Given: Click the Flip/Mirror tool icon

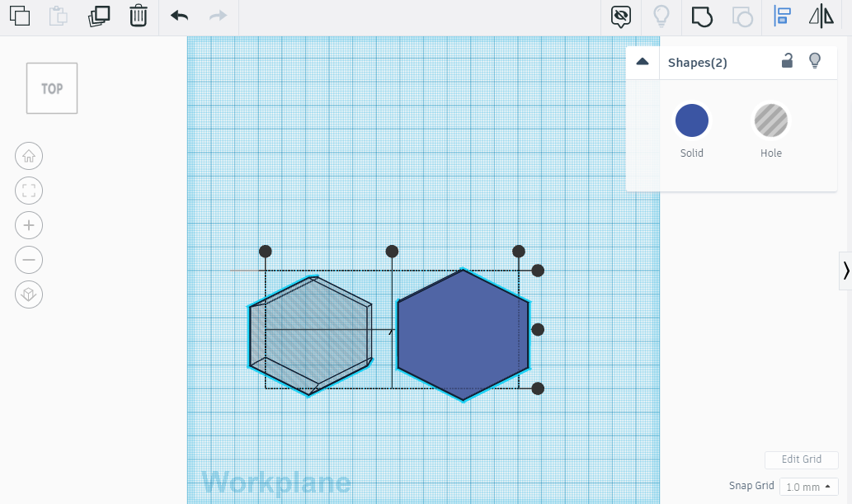Looking at the screenshot, I should (821, 16).
